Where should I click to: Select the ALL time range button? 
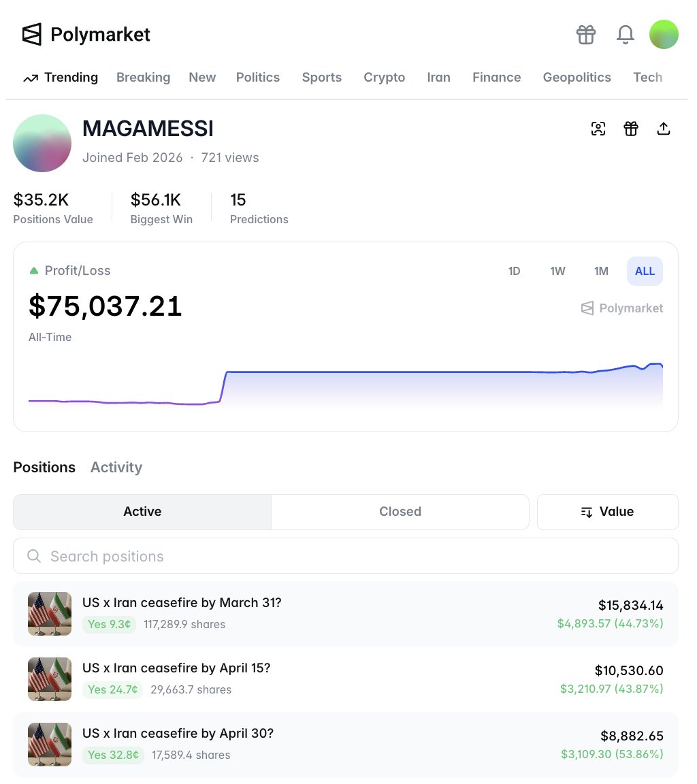coord(644,271)
